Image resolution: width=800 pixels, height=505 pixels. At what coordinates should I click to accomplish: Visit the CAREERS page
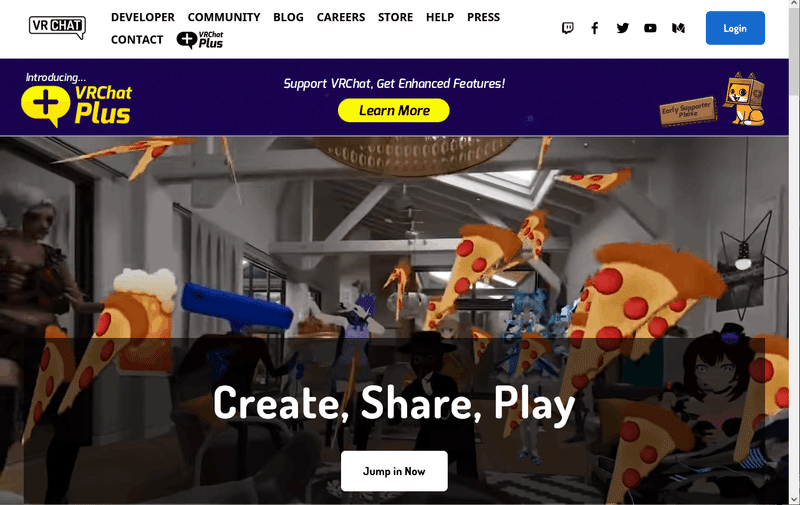click(341, 17)
